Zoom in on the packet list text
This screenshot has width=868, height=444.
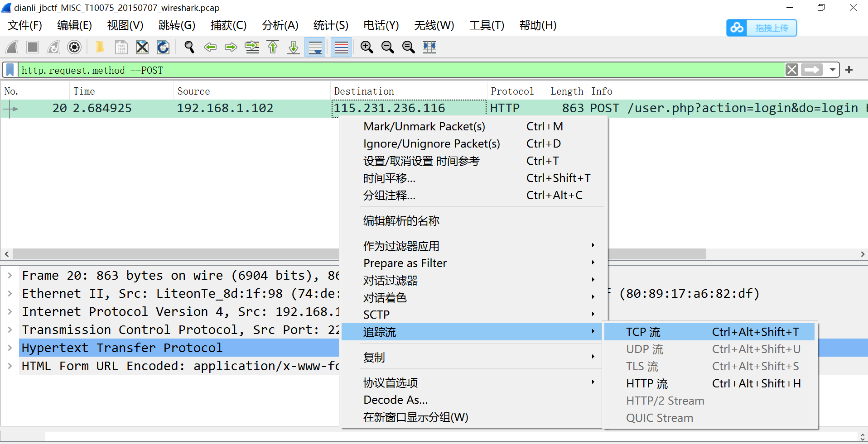point(367,47)
